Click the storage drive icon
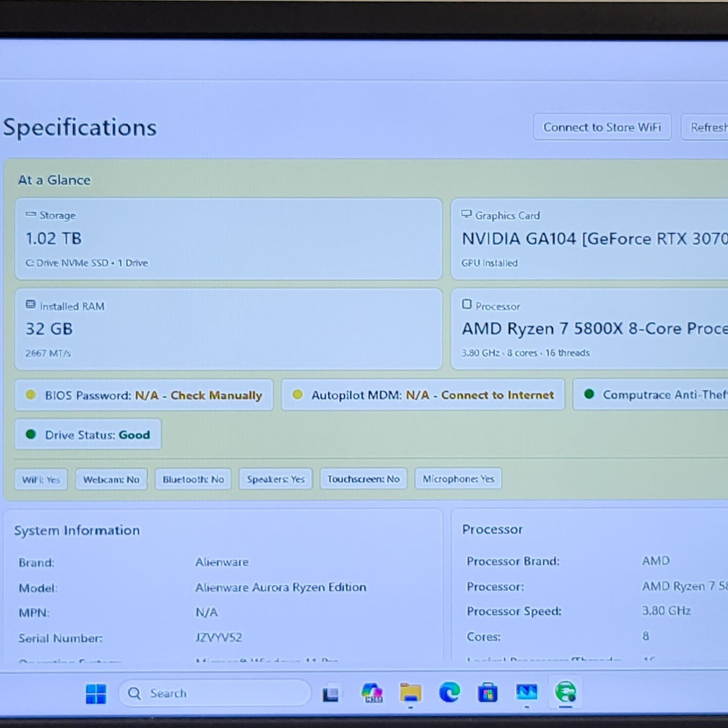The image size is (728, 728). pos(31,215)
